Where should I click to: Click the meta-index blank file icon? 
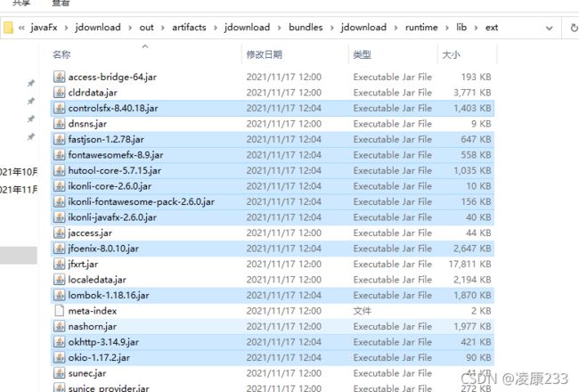click(x=59, y=311)
